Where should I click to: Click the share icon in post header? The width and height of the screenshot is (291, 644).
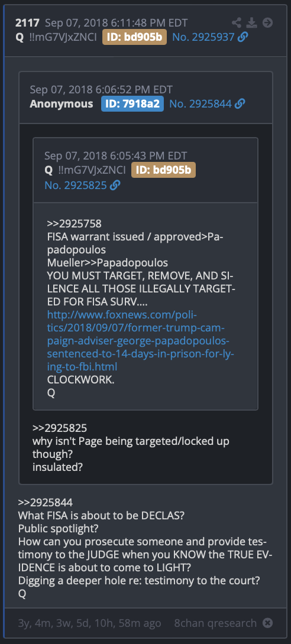click(237, 22)
